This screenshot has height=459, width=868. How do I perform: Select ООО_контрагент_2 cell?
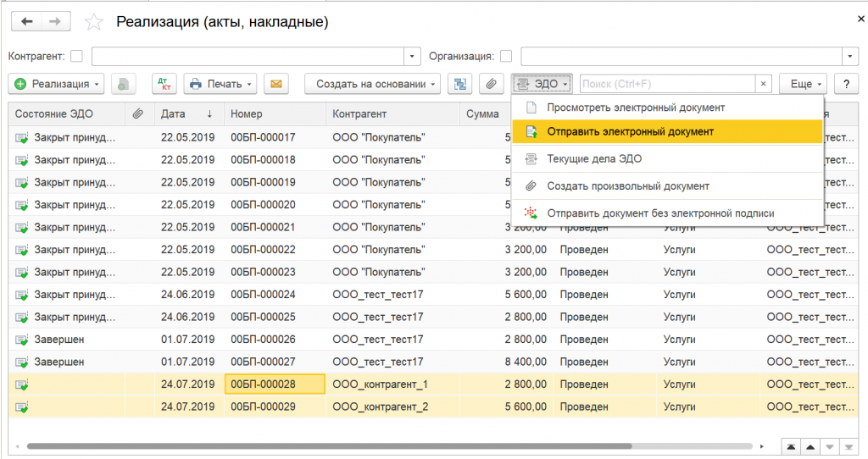[x=392, y=407]
